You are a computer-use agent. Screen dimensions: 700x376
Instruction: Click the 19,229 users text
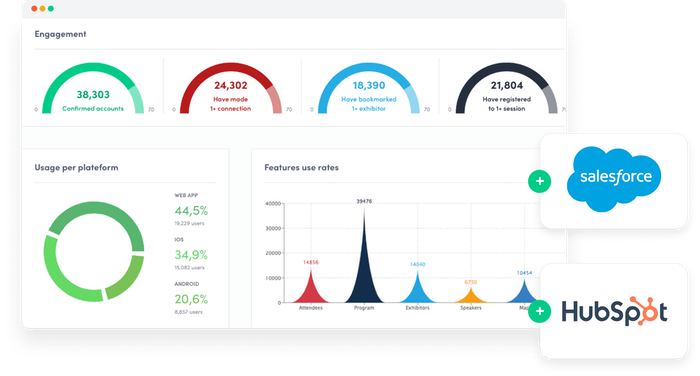(x=189, y=223)
